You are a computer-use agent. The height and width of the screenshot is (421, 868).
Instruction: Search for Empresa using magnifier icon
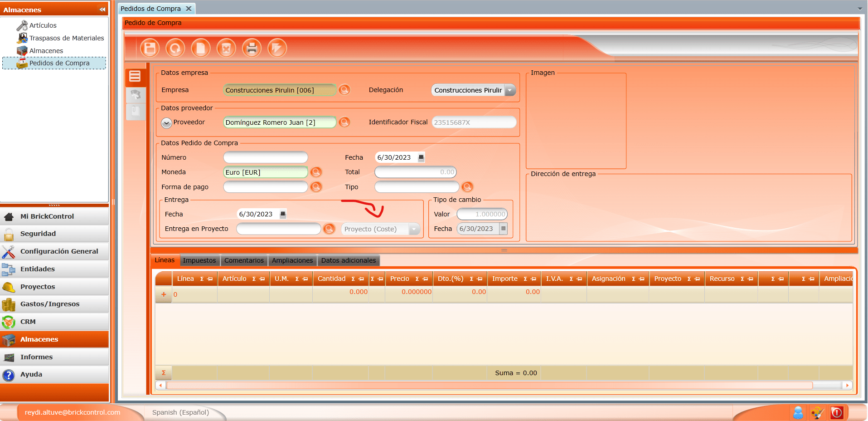(344, 90)
